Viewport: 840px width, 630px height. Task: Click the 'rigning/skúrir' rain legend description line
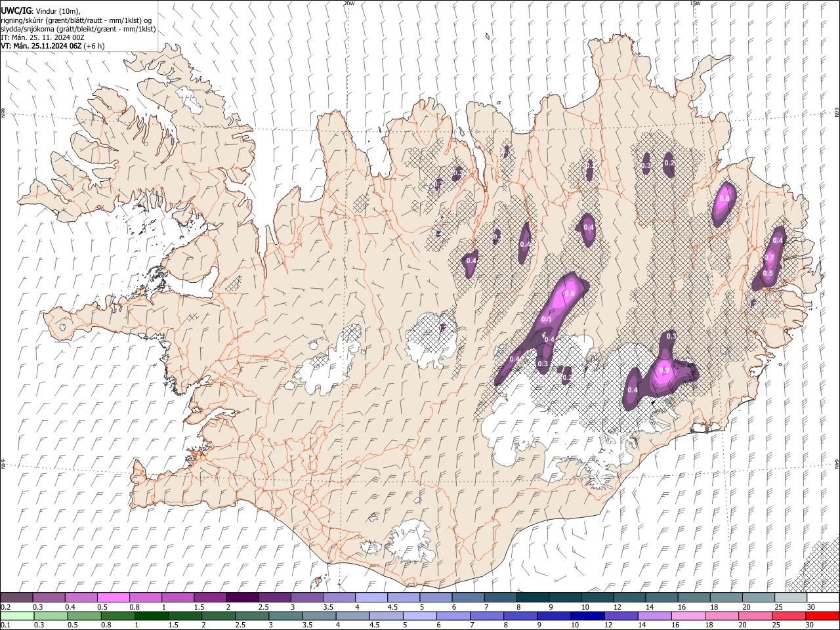coord(76,20)
